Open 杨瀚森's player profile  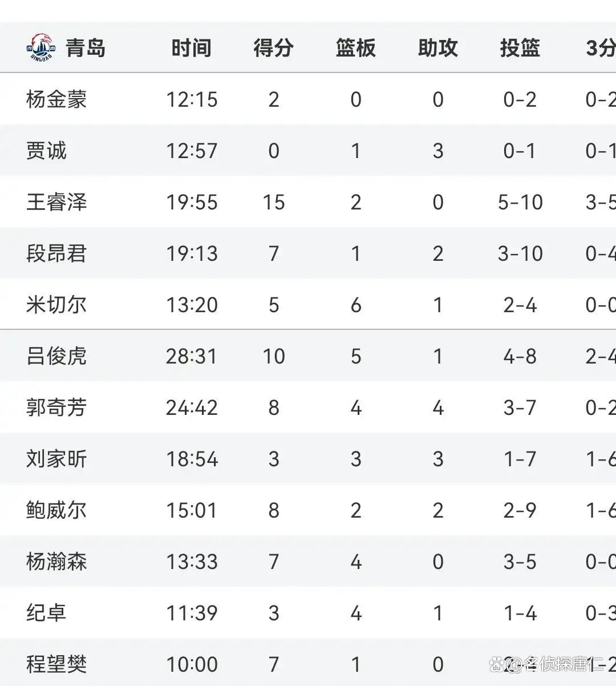pos(56,562)
